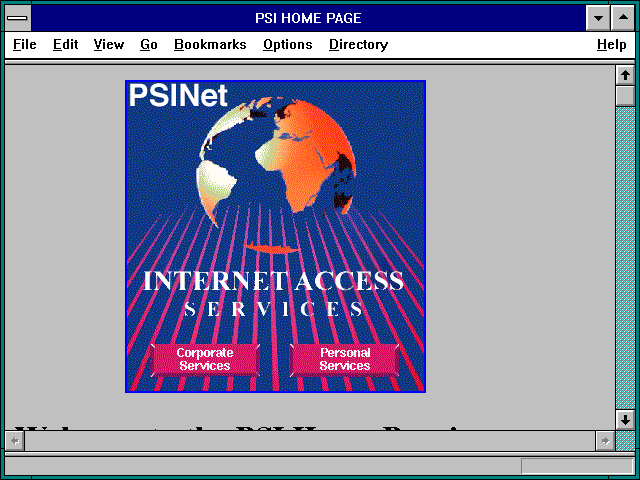Maximize the PSI Home Page window
The image size is (640, 480).
click(623, 18)
